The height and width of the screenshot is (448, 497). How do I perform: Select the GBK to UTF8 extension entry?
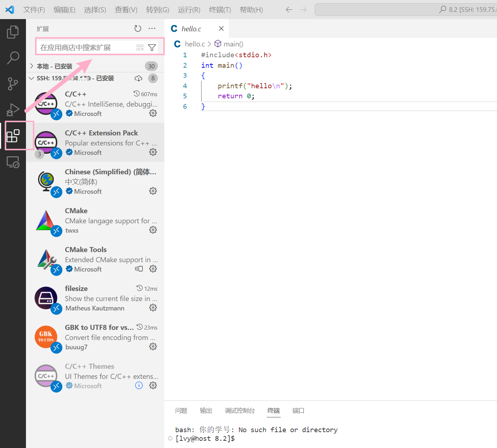[x=95, y=337]
